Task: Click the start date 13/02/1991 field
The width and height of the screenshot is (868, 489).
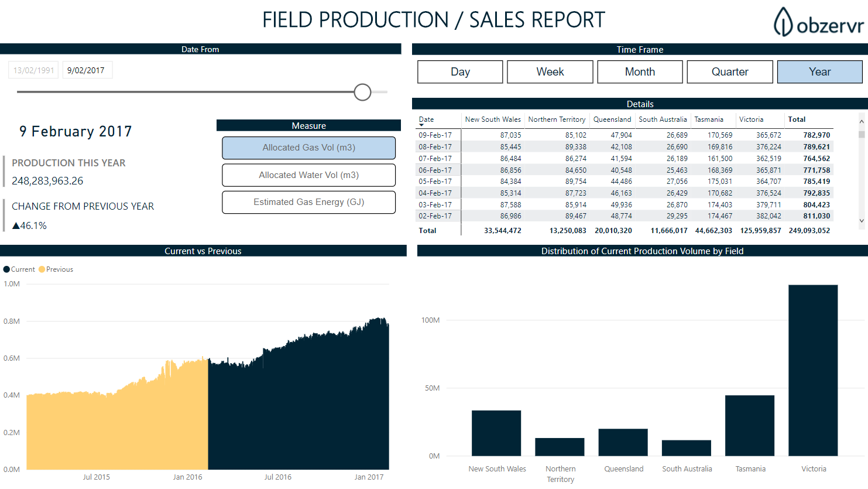Action: [33, 70]
